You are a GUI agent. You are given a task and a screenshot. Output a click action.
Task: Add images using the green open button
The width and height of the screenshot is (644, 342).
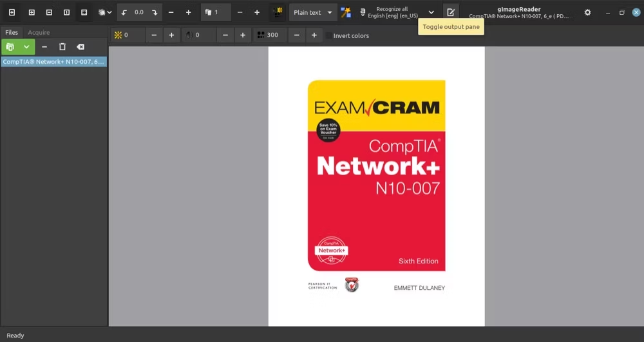(x=10, y=47)
